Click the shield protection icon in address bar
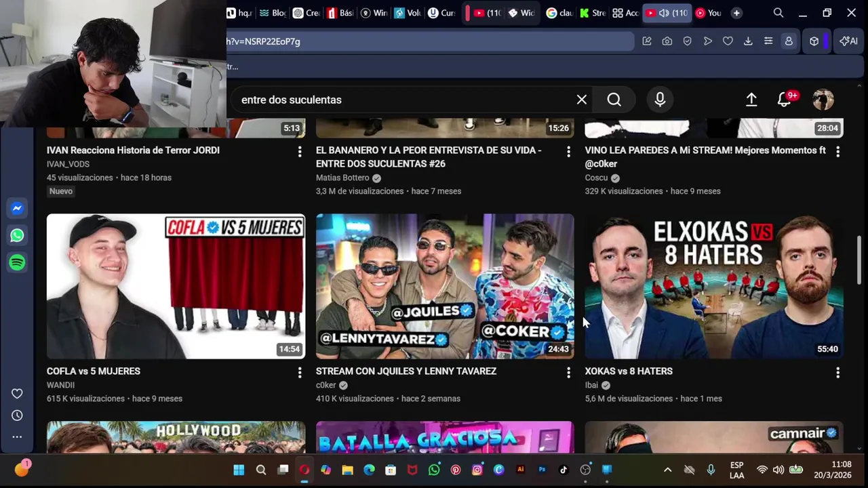Viewport: 868px width, 488px height. [688, 41]
